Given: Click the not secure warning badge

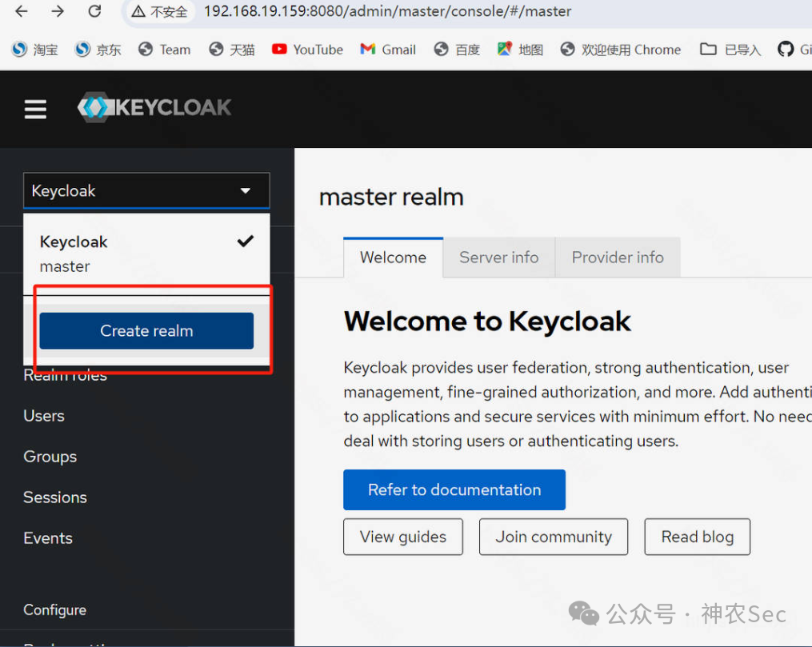Looking at the screenshot, I should (159, 11).
